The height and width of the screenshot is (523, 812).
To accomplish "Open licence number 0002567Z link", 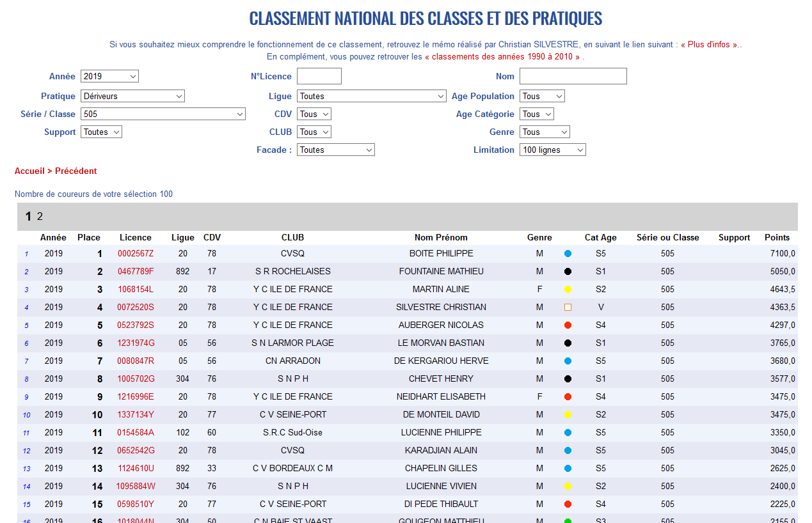I will click(x=136, y=254).
